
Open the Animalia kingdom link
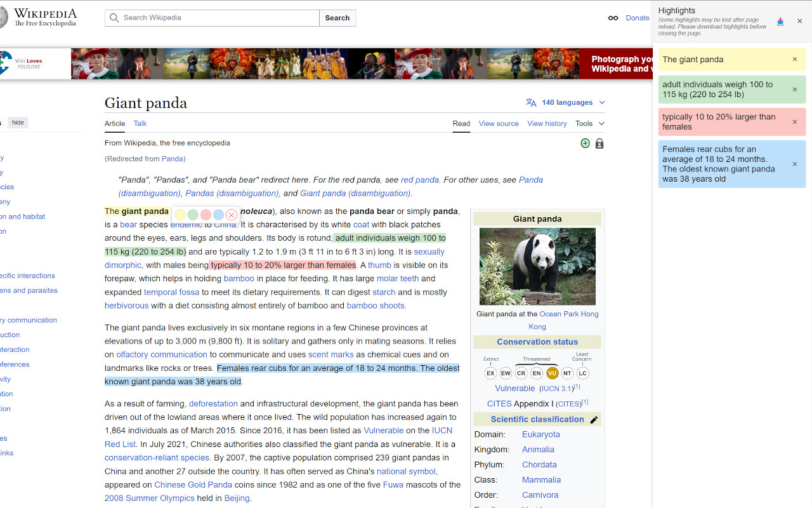pos(538,450)
